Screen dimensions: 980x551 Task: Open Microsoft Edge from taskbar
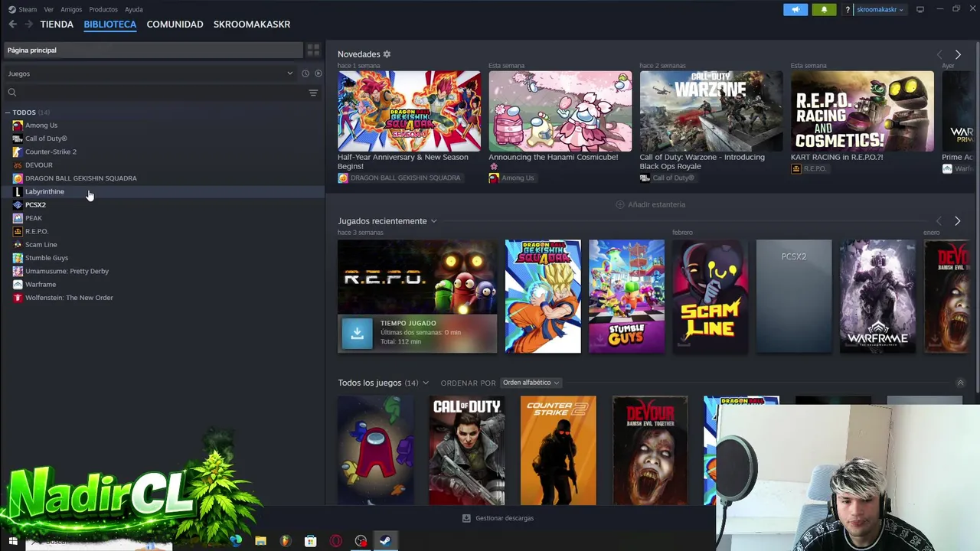point(236,541)
